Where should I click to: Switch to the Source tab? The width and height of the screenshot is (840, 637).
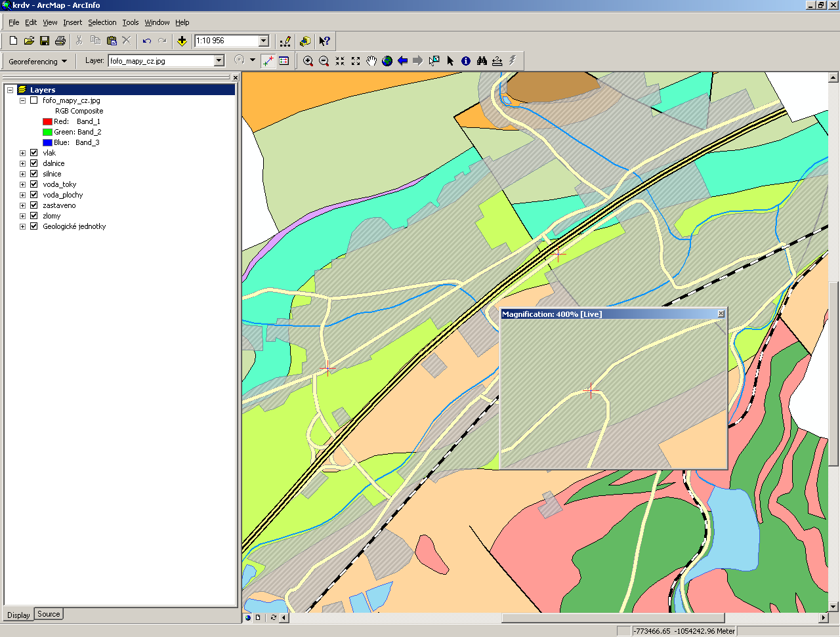49,614
